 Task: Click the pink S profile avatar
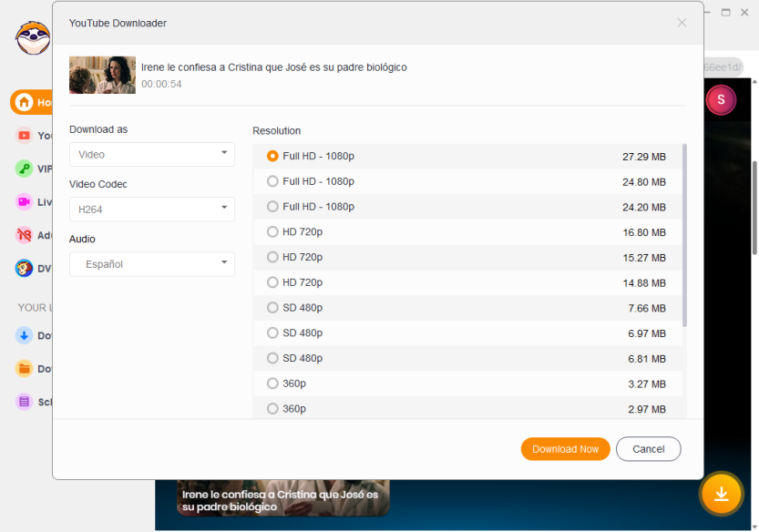[721, 99]
